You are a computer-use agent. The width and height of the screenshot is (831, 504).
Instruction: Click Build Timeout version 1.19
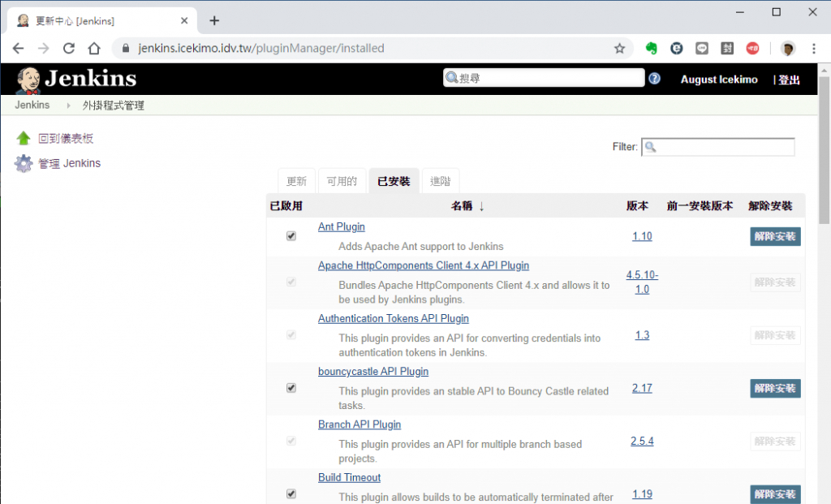tap(642, 494)
